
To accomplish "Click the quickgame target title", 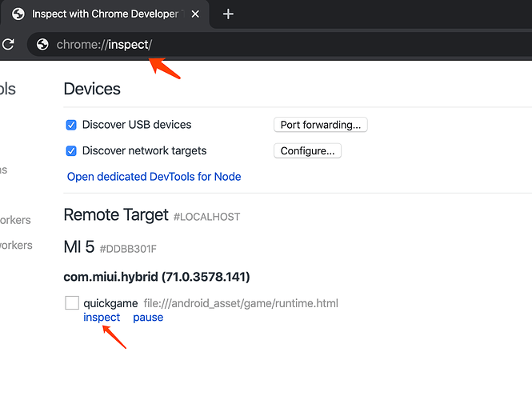I will [x=110, y=303].
